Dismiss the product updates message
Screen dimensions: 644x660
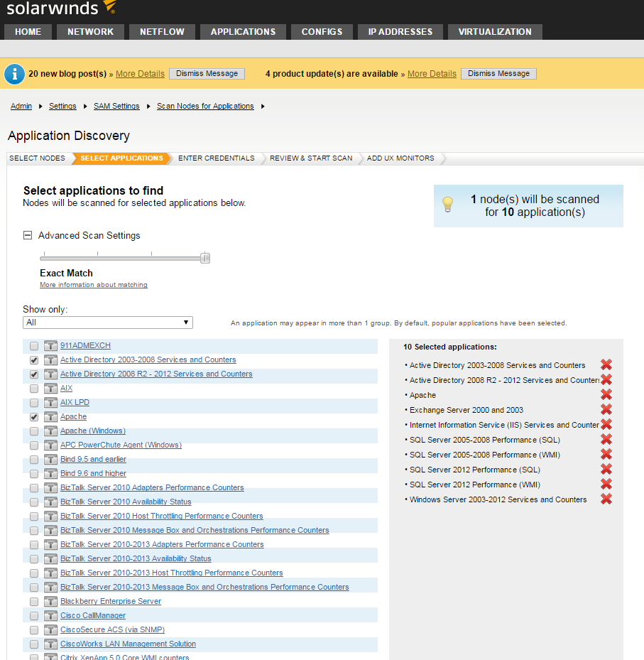point(498,74)
